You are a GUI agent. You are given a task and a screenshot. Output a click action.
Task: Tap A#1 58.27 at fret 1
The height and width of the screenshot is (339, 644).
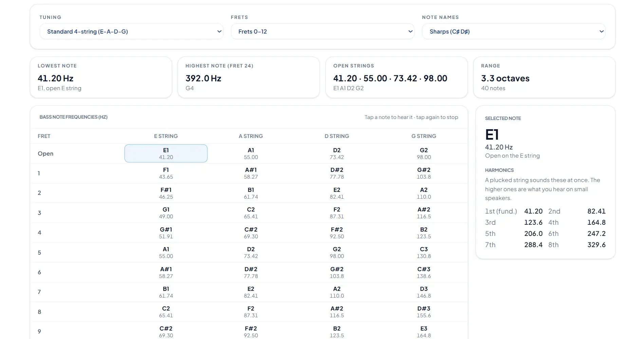[x=251, y=173]
